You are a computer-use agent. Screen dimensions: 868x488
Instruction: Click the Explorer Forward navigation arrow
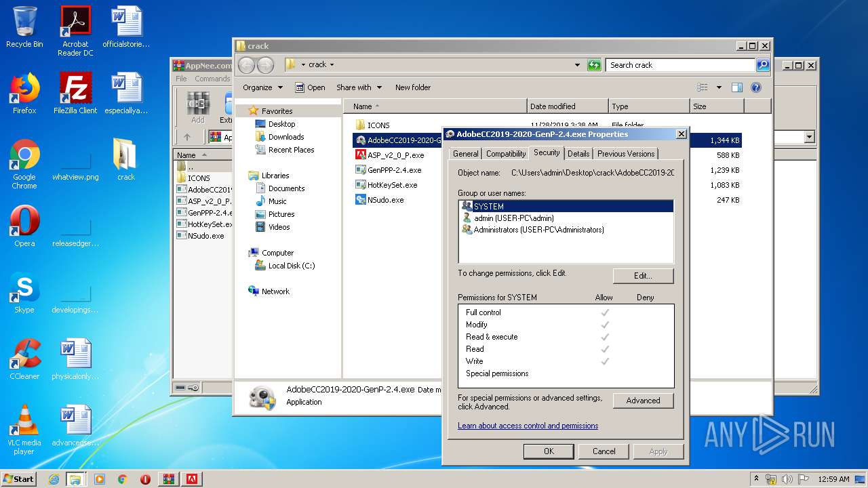[265, 65]
